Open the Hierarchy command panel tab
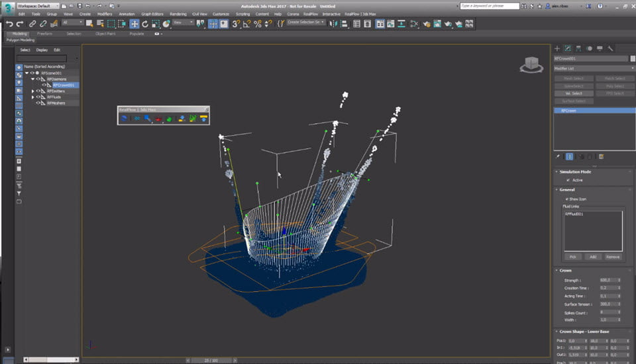The image size is (636, 364). point(579,48)
